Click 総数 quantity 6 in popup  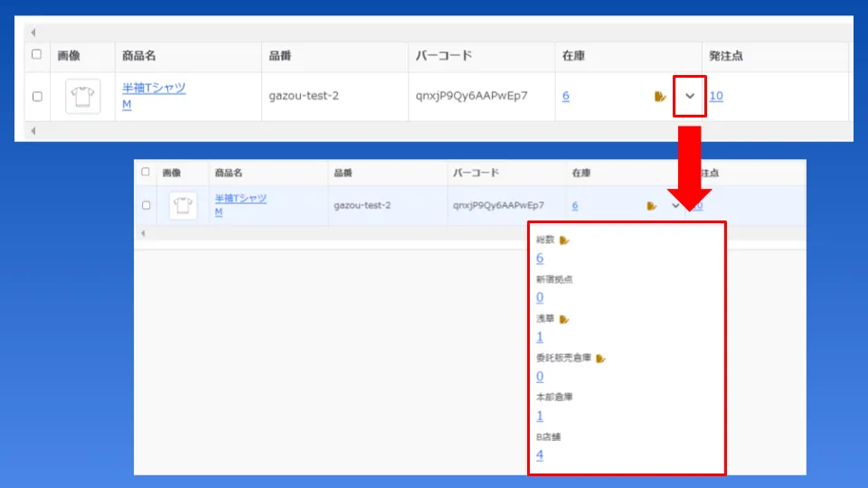point(540,258)
